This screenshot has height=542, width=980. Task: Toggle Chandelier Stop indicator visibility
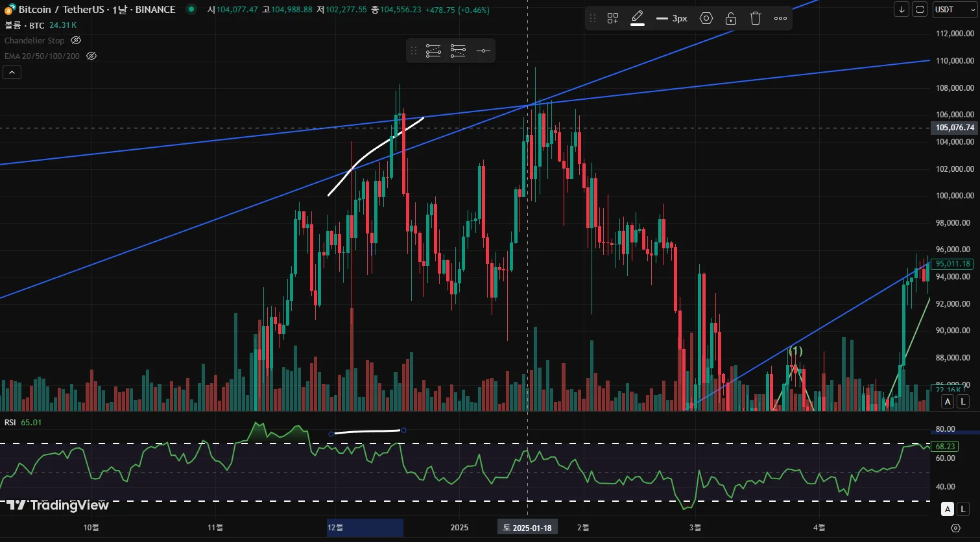pos(76,40)
